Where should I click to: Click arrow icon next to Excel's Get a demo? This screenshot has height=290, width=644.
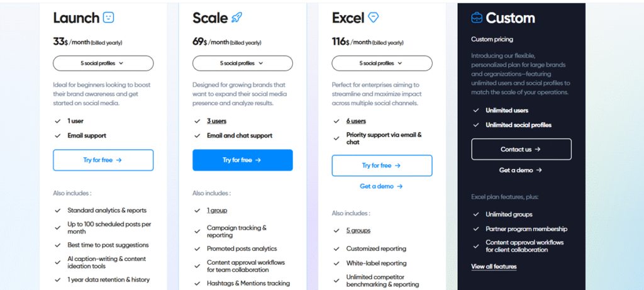pyautogui.click(x=400, y=186)
